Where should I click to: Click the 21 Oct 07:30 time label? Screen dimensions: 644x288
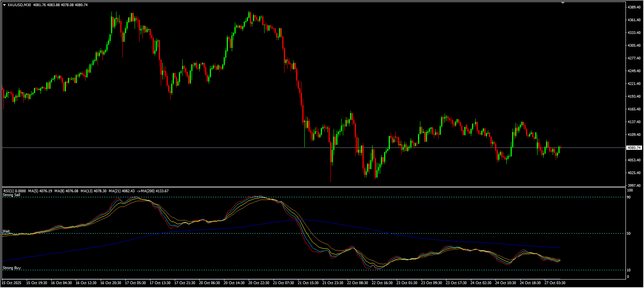point(283,283)
